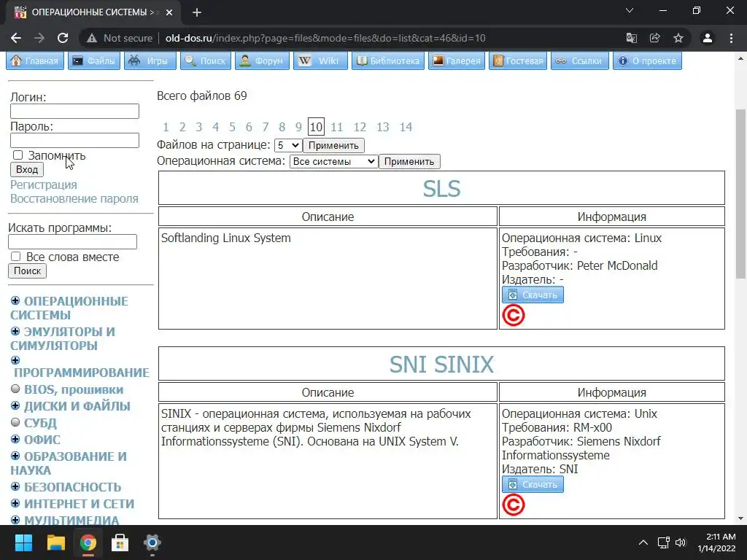Open the Chrome profile icon
747x560 pixels.
pos(708,38)
